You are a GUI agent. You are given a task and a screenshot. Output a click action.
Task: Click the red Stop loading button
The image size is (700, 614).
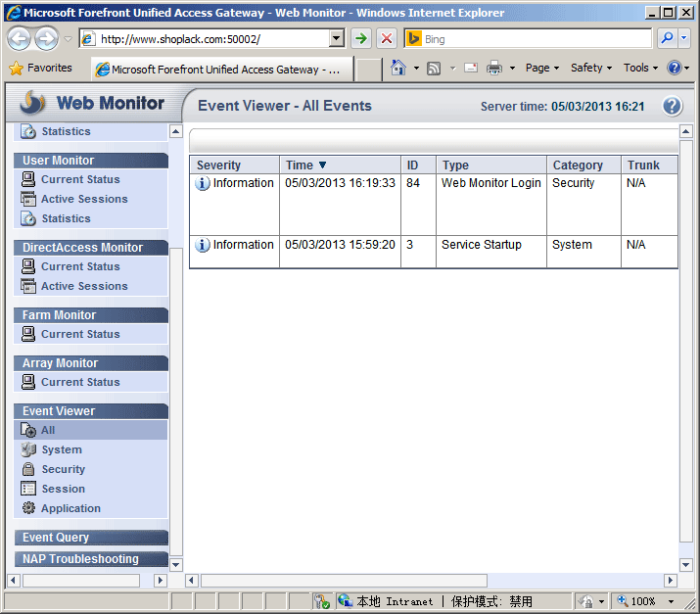[387, 39]
